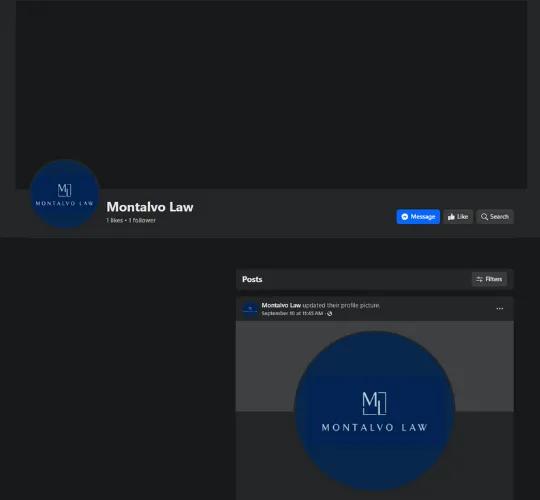
Task: Click the Filters sliders icon
Action: click(479, 279)
